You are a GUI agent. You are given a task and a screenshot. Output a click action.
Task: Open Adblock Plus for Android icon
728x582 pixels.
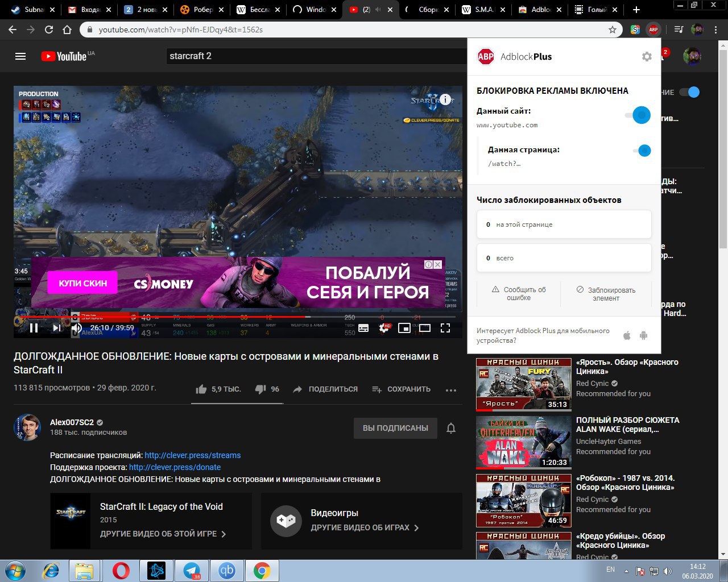pyautogui.click(x=644, y=335)
